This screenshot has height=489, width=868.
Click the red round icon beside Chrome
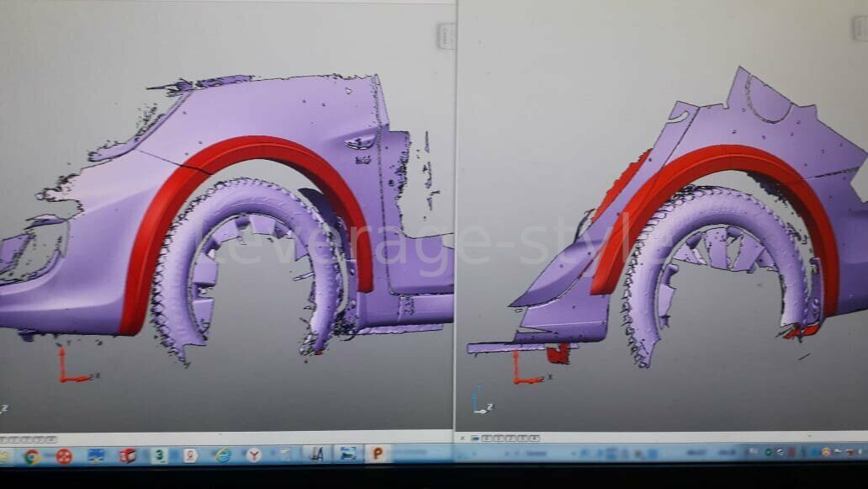63,456
